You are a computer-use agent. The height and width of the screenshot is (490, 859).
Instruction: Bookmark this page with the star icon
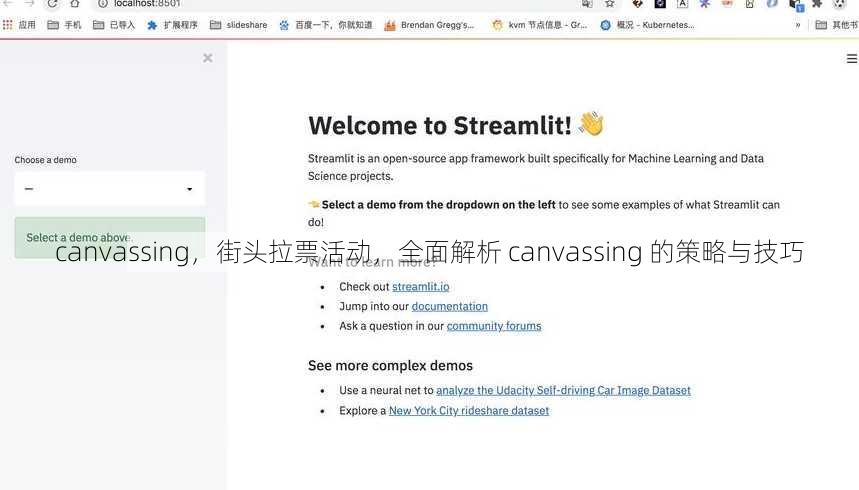tap(610, 4)
